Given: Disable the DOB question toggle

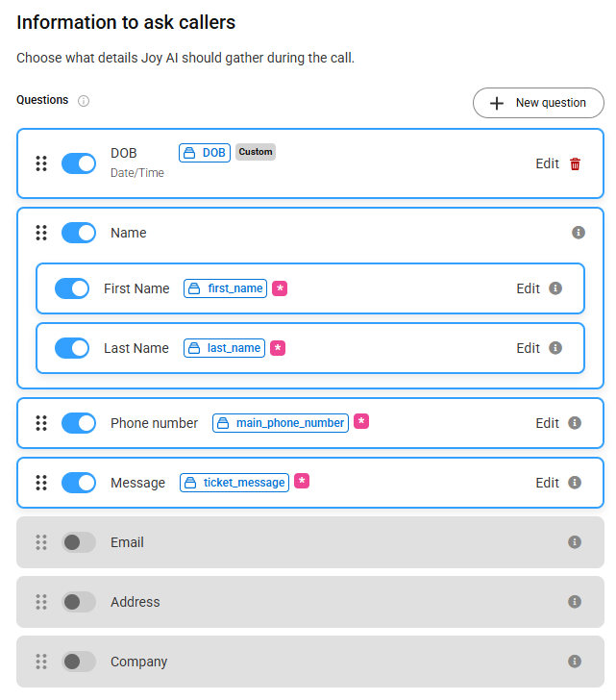Looking at the screenshot, I should pos(79,163).
